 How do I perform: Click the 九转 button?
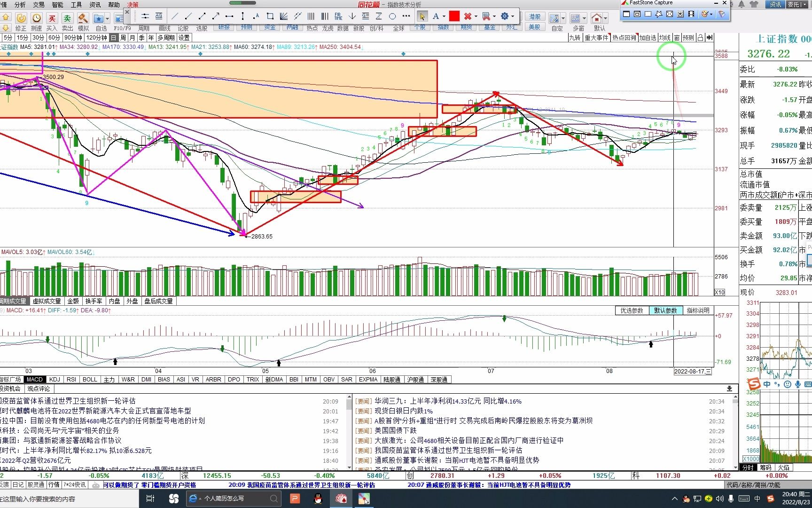pyautogui.click(x=575, y=38)
